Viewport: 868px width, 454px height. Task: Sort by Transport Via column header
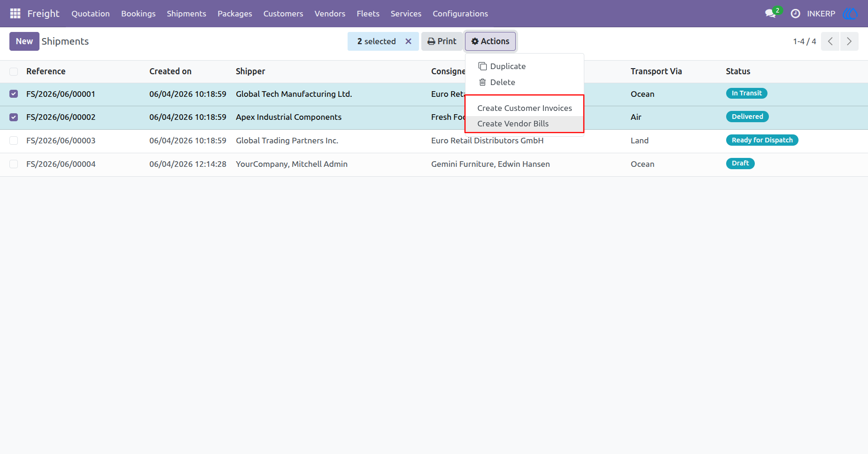tap(656, 71)
